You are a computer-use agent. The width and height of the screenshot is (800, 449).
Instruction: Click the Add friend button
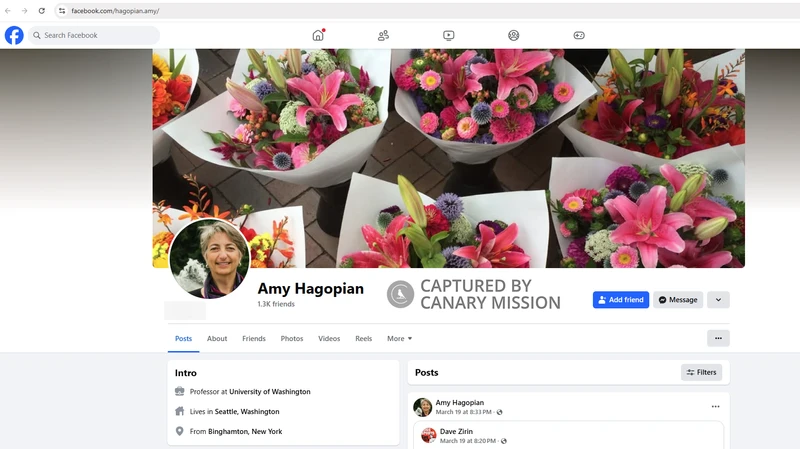pyautogui.click(x=621, y=300)
